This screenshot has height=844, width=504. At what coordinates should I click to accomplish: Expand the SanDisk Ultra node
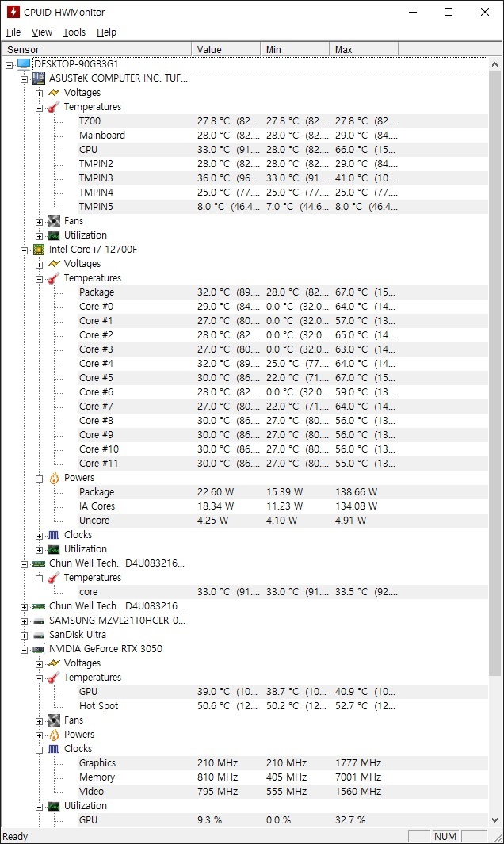tap(25, 636)
